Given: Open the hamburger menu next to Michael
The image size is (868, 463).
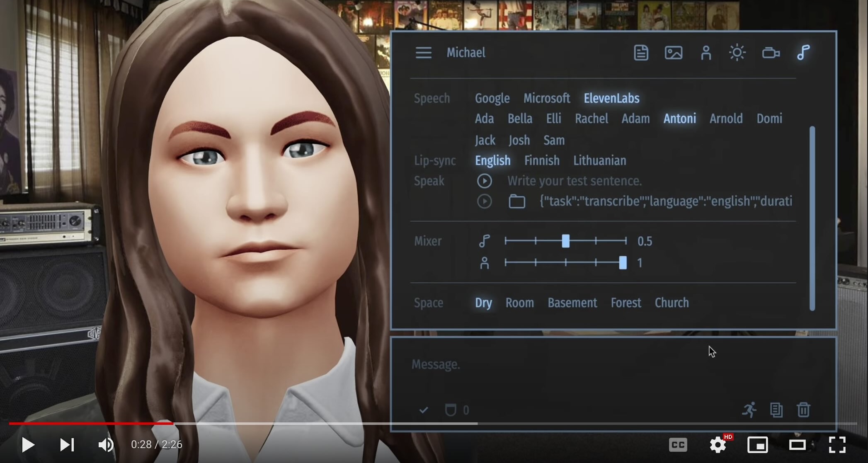Looking at the screenshot, I should pos(423,53).
